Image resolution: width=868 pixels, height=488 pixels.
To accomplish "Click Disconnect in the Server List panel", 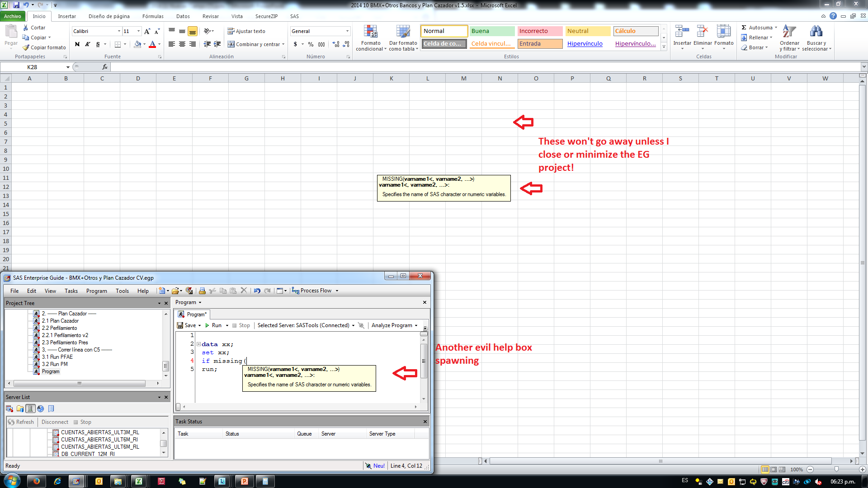I will coord(54,422).
